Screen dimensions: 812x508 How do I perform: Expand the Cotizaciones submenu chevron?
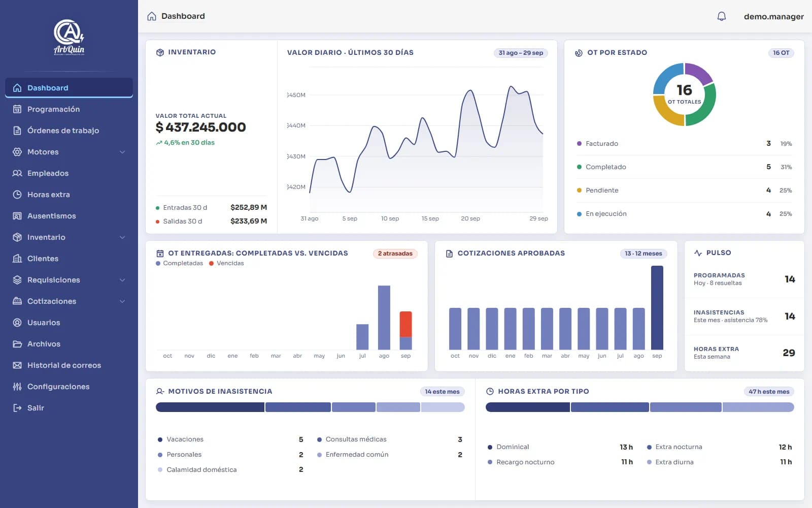[122, 301]
